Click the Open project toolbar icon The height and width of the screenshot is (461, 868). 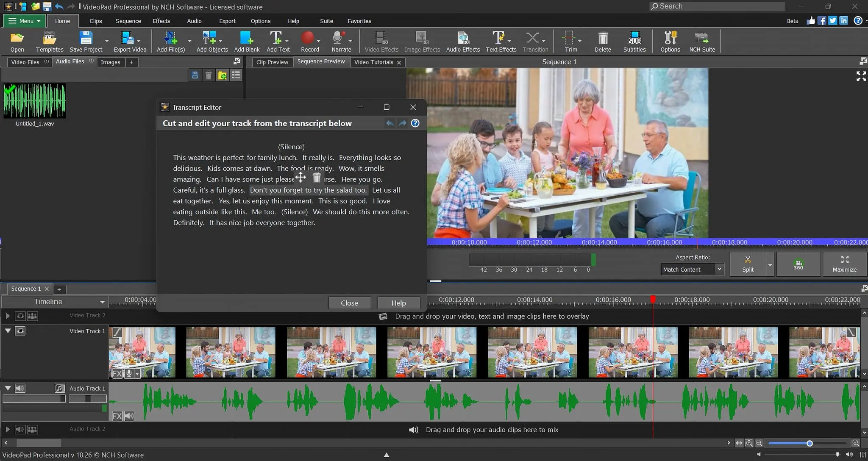click(x=17, y=42)
